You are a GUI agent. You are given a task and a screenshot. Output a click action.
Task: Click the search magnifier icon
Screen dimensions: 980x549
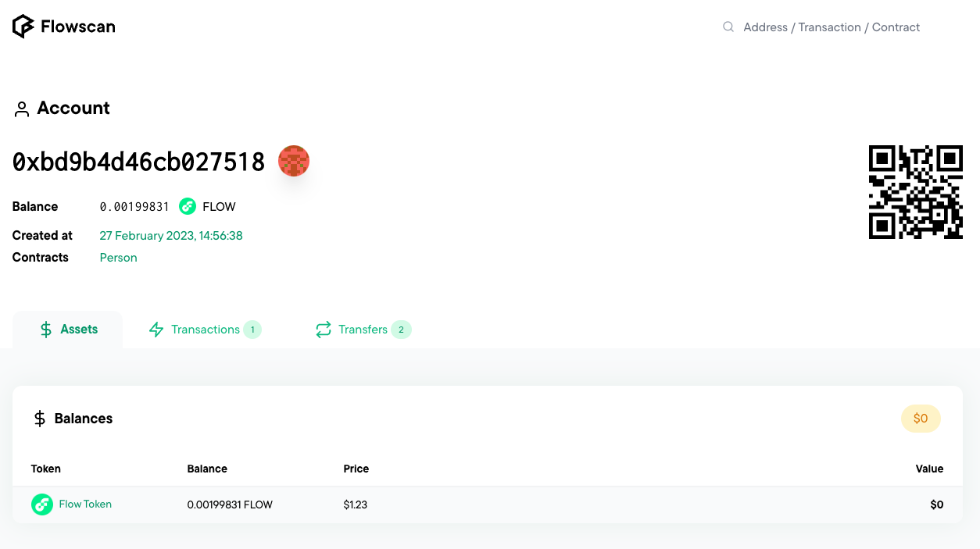728,27
